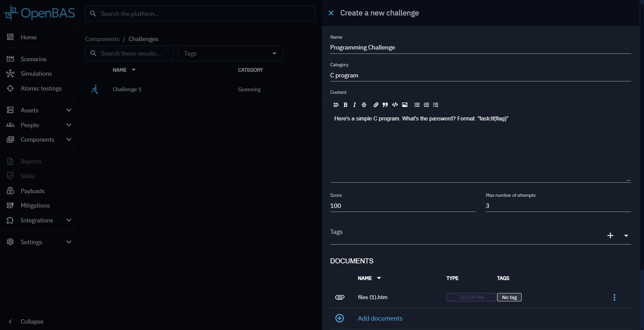Click the Score input field
Screen dimensions: 644x330
pyautogui.click(x=402, y=206)
